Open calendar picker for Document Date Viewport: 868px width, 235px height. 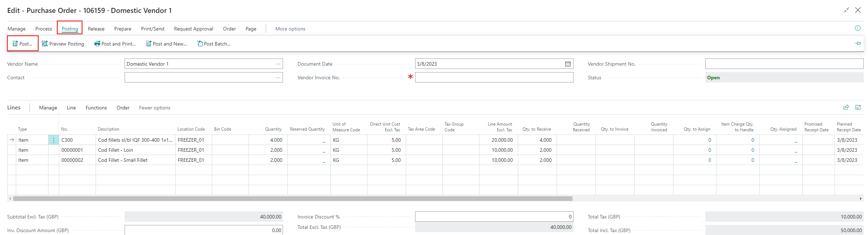coord(568,64)
